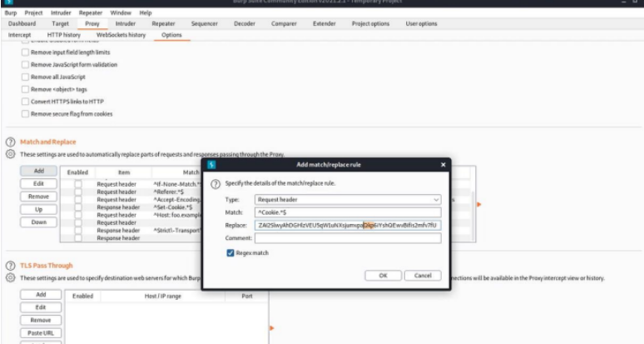The image size is (644, 344).
Task: Click Edit in Match and Replace section
Action: point(38,184)
